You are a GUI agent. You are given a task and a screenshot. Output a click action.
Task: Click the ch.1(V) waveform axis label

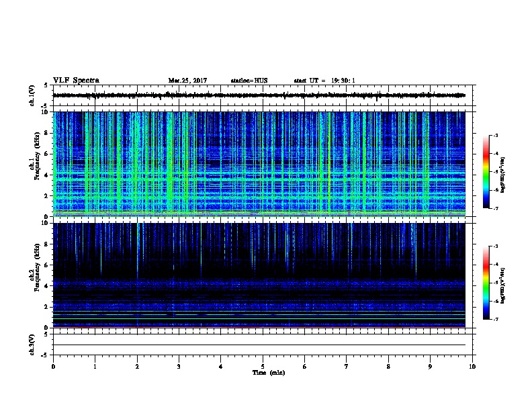click(x=32, y=95)
